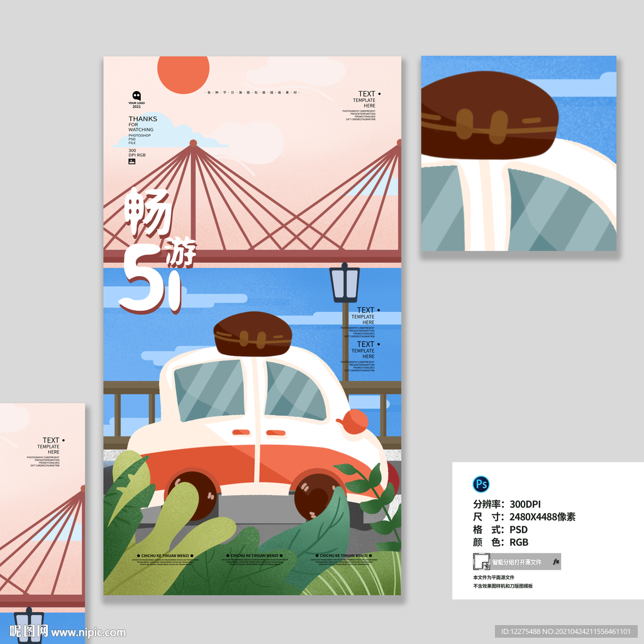This screenshot has width=644, height=644.
Task: Open the zoomed detail preview of the suitcase
Action: point(518,153)
